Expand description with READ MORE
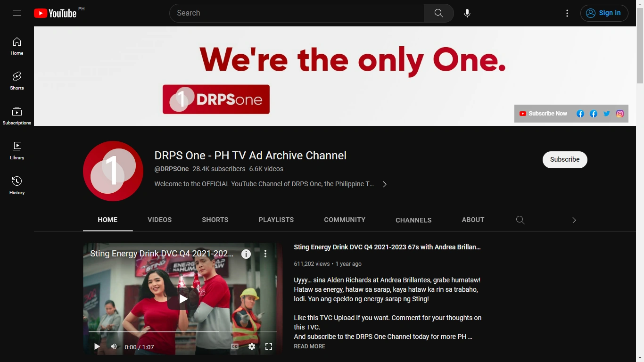The image size is (644, 362). pyautogui.click(x=310, y=346)
